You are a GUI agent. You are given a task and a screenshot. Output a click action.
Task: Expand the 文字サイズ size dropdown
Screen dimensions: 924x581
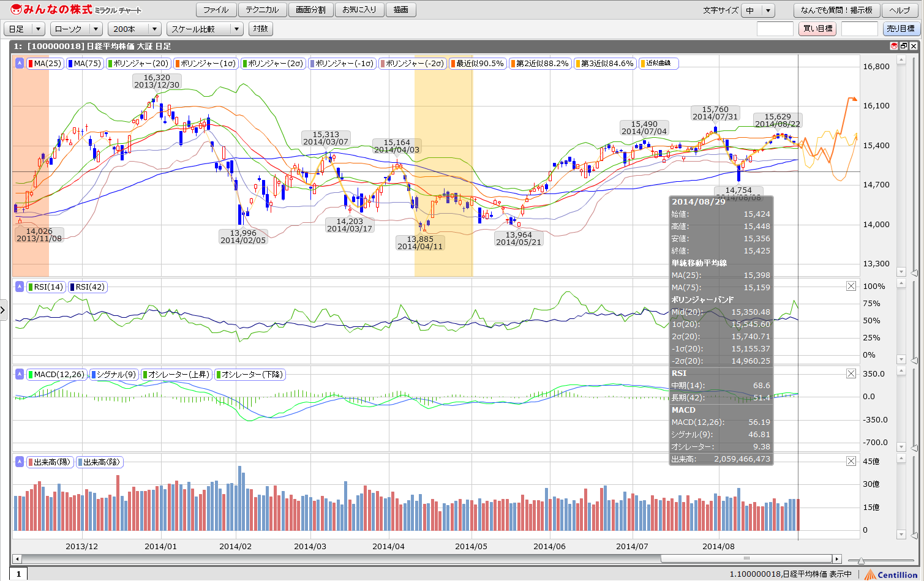pyautogui.click(x=758, y=10)
